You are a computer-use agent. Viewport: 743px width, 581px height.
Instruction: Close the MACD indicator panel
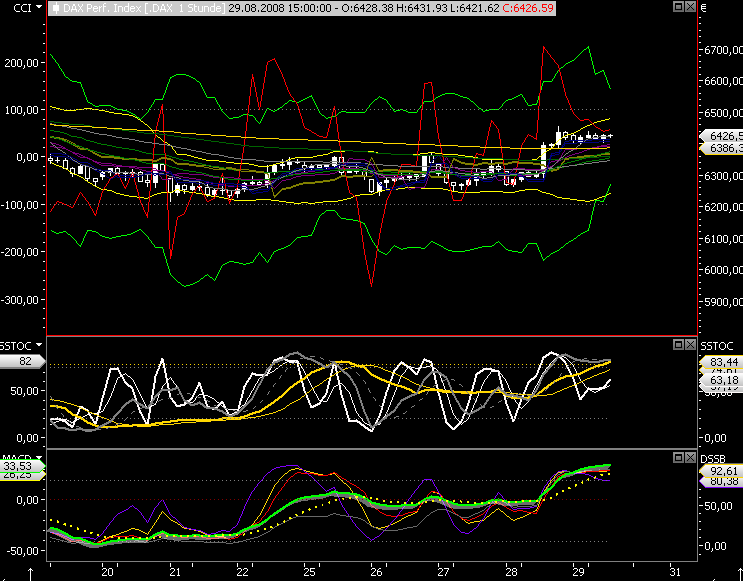(x=689, y=457)
